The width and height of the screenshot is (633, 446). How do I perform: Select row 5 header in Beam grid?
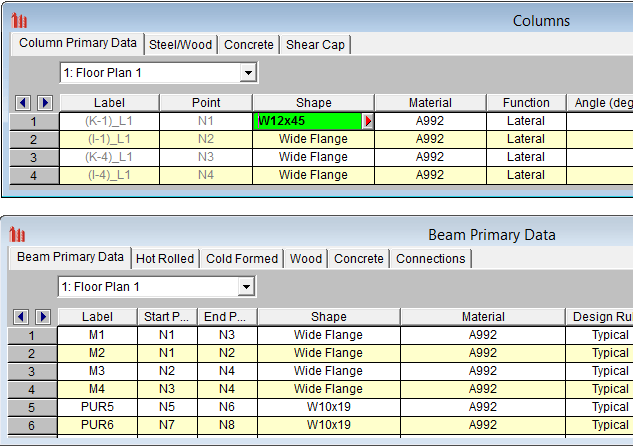(32, 407)
